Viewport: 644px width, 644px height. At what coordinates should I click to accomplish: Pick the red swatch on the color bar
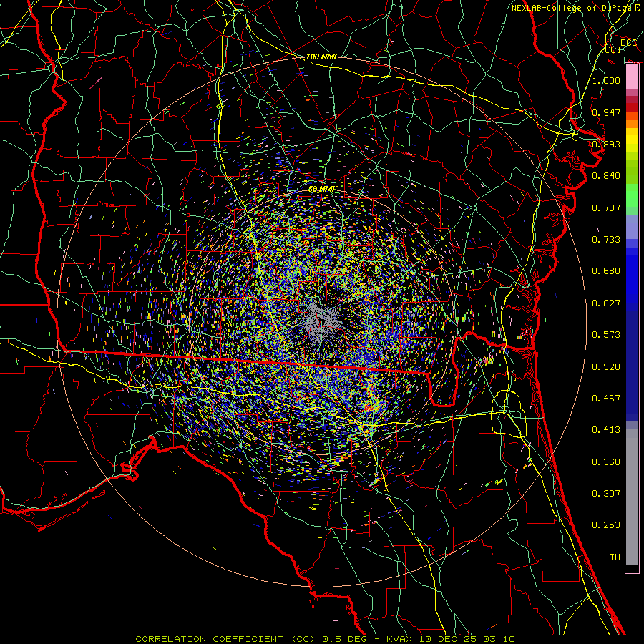tap(632, 107)
